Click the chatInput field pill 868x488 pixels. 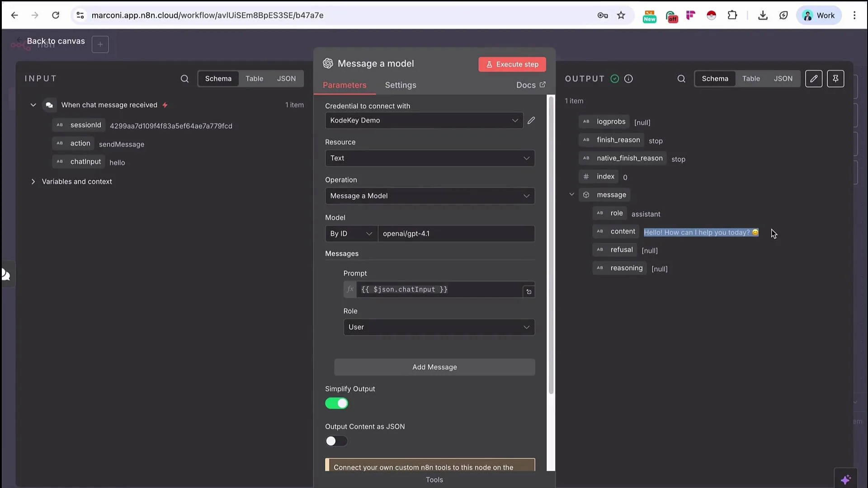coord(79,162)
